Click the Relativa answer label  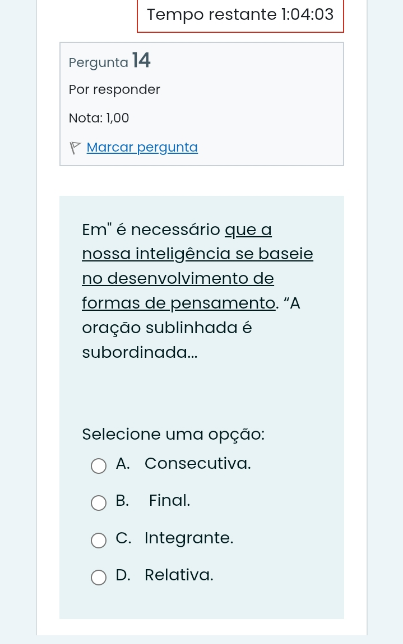point(179,575)
